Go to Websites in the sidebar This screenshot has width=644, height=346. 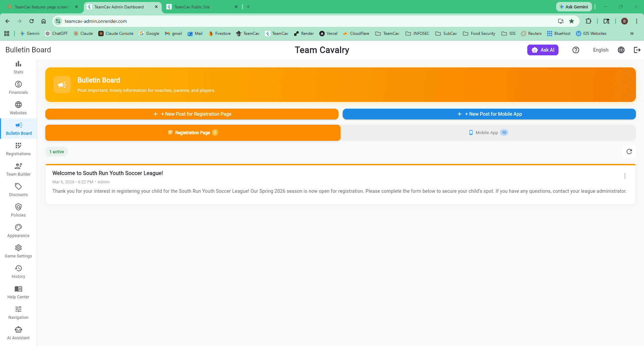(x=18, y=108)
